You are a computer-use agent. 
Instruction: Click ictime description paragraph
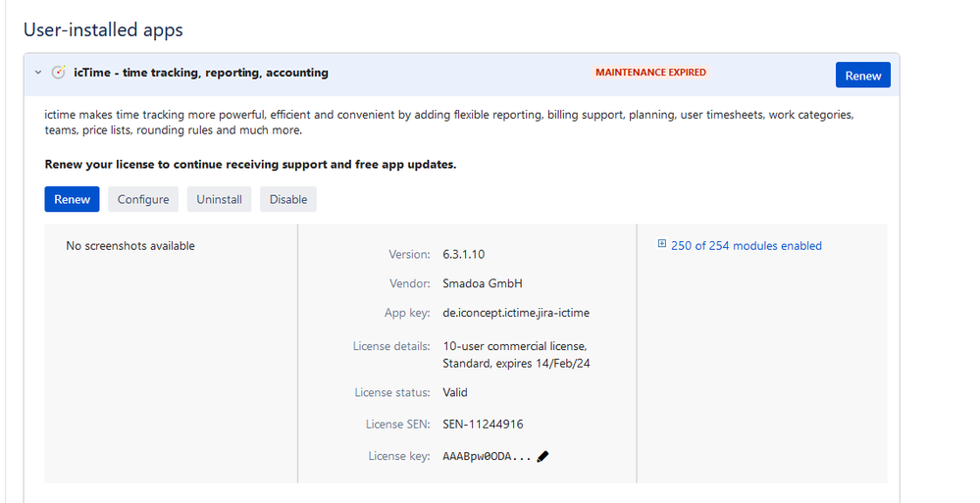click(449, 123)
